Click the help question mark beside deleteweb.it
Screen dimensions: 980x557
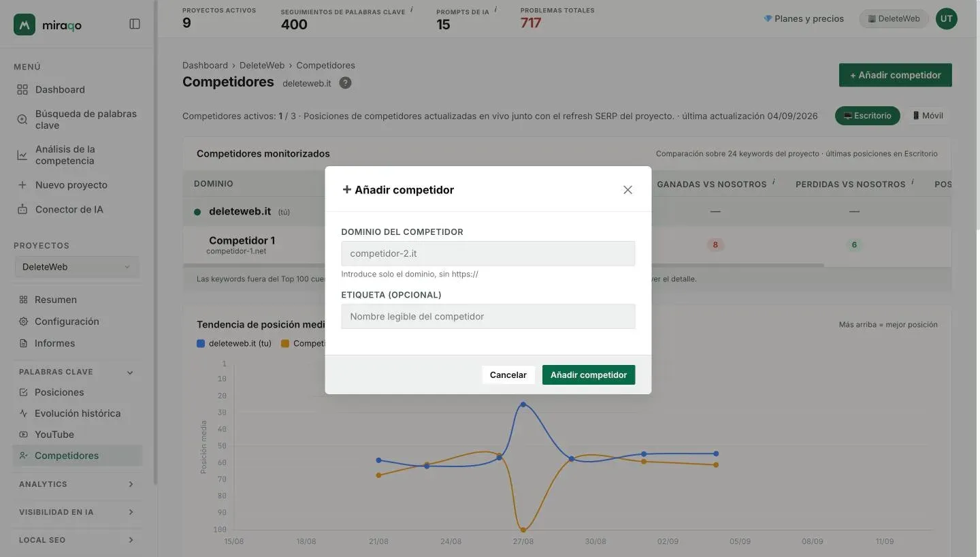(346, 83)
